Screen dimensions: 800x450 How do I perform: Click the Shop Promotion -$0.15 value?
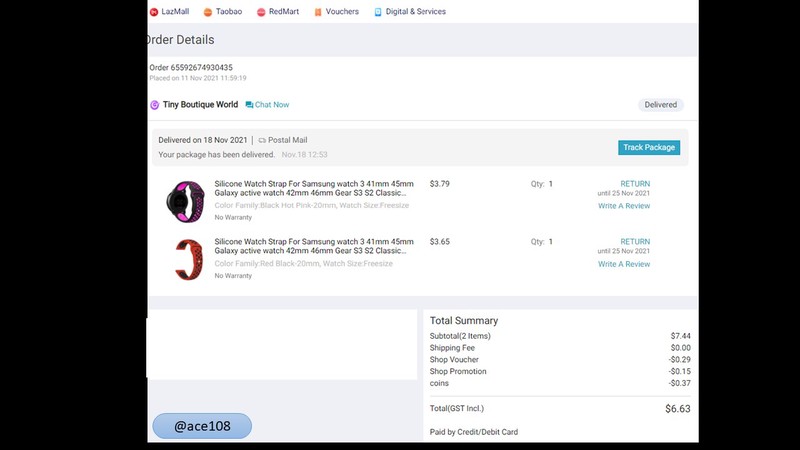(680, 371)
